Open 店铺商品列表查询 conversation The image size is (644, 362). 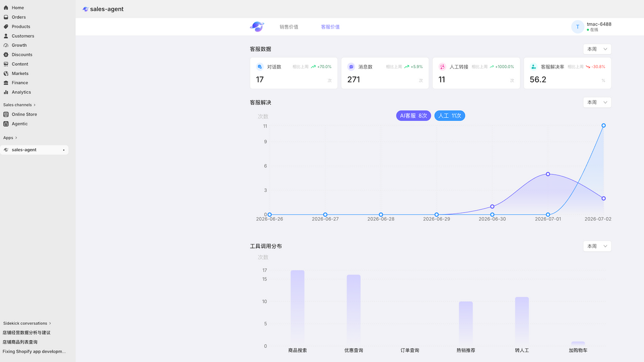click(x=20, y=342)
